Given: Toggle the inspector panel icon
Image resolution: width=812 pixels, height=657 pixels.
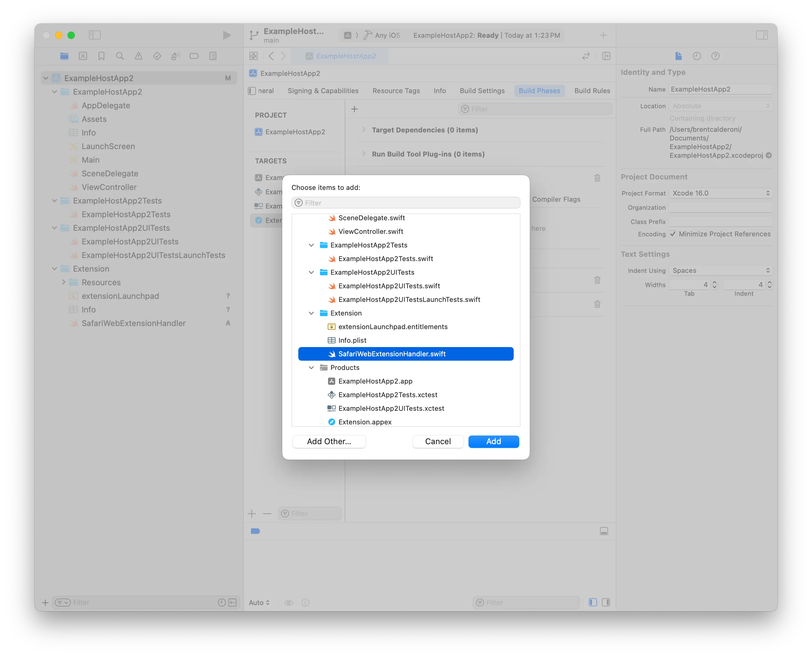Looking at the screenshot, I should click(x=762, y=35).
